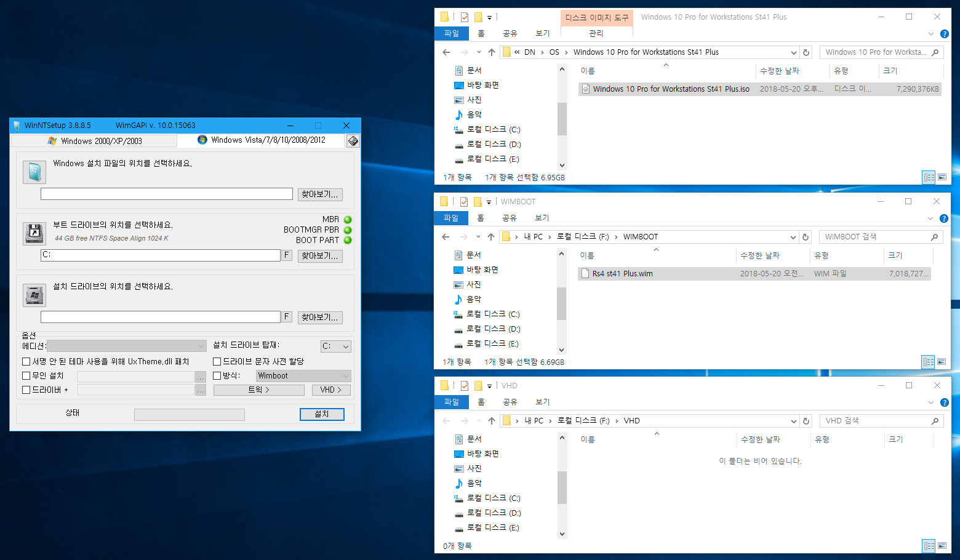Expand address history in top Explorer window
The width and height of the screenshot is (960, 560).
tap(793, 52)
